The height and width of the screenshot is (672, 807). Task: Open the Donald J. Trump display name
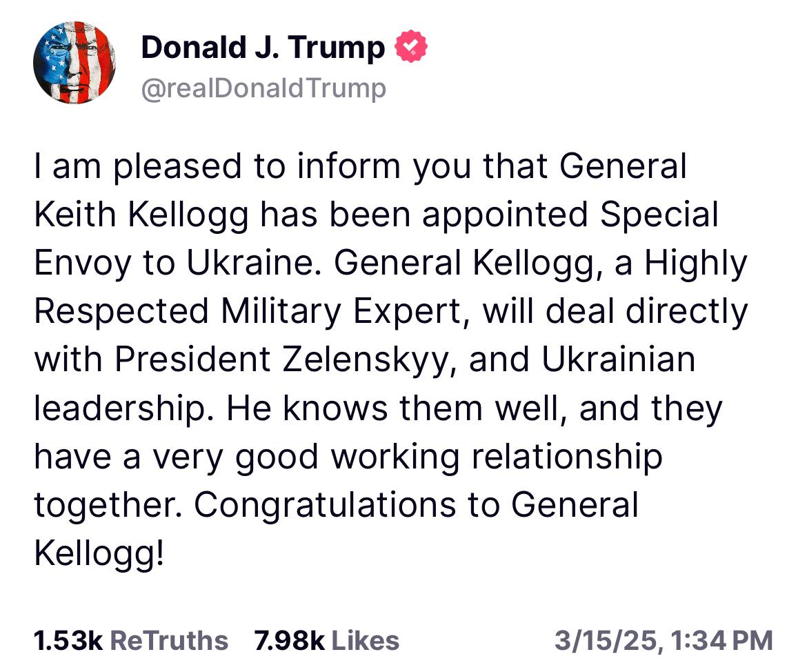point(263,48)
